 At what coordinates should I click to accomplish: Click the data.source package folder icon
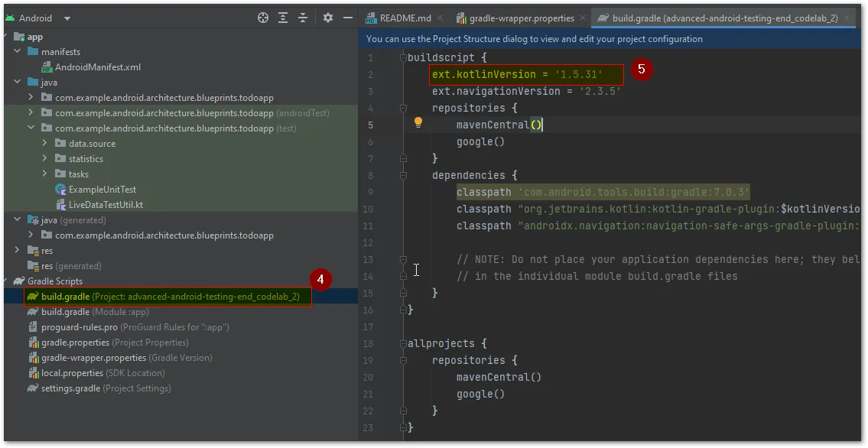(60, 143)
